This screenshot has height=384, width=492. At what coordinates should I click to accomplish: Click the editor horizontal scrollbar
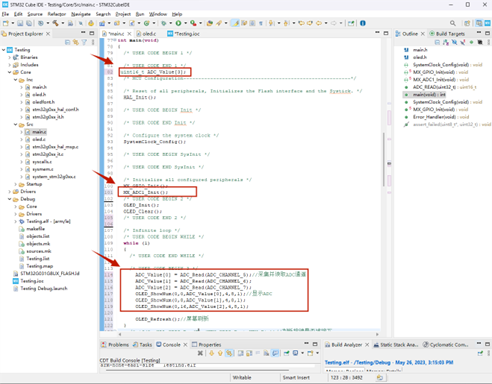pyautogui.click(x=248, y=334)
